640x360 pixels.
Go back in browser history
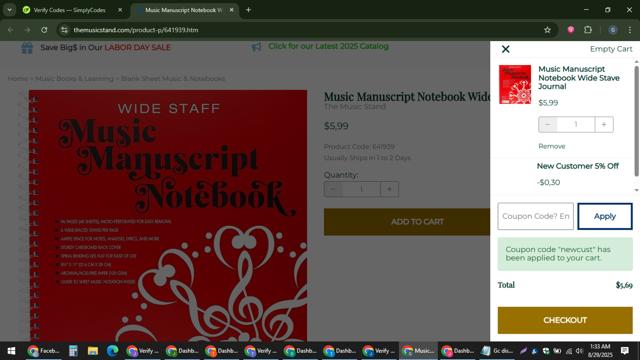[11, 30]
